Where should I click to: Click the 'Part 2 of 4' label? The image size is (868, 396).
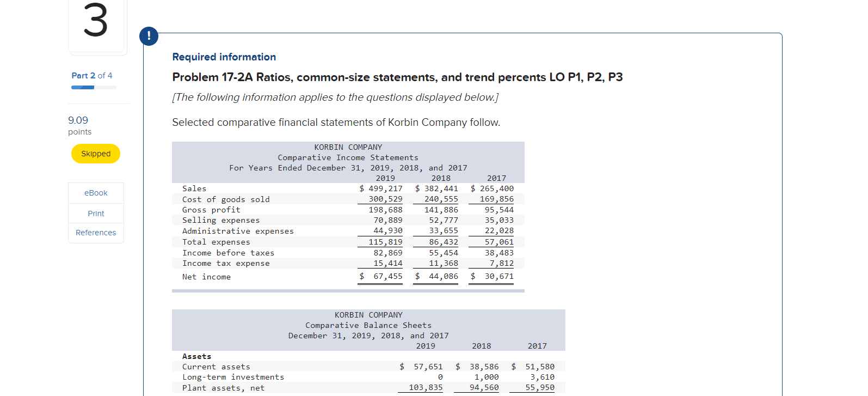[92, 76]
